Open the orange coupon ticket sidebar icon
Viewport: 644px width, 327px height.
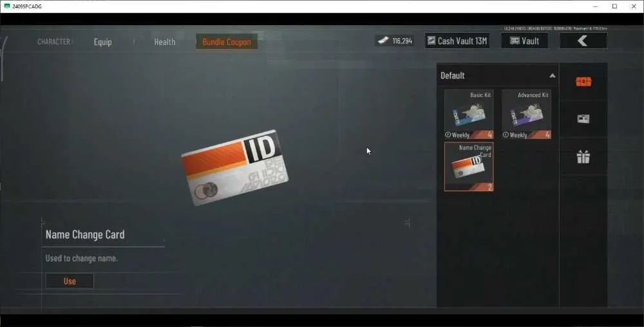pyautogui.click(x=583, y=82)
